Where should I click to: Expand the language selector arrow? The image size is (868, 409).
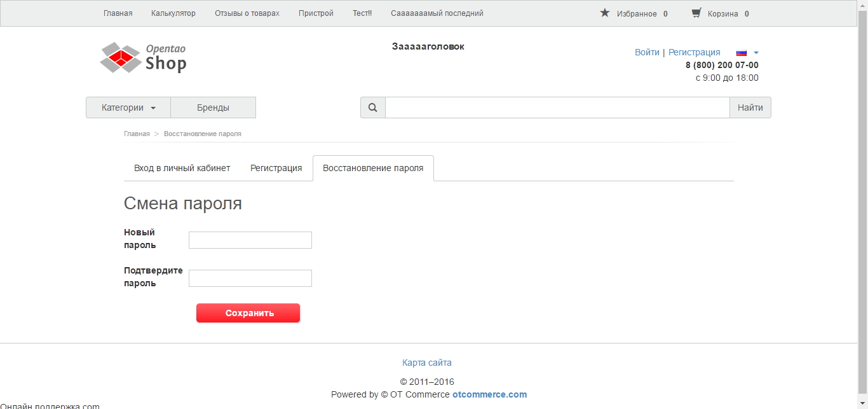pos(756,53)
